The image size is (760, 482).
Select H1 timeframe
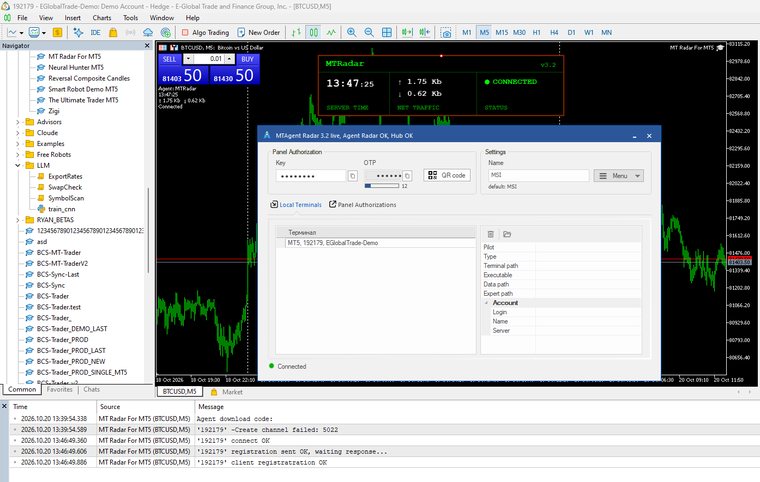[537, 32]
